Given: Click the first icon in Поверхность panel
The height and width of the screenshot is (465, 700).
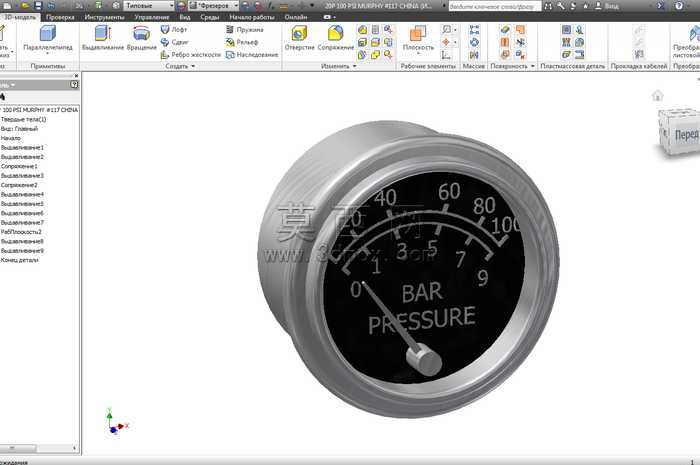Looking at the screenshot, I should click(505, 30).
